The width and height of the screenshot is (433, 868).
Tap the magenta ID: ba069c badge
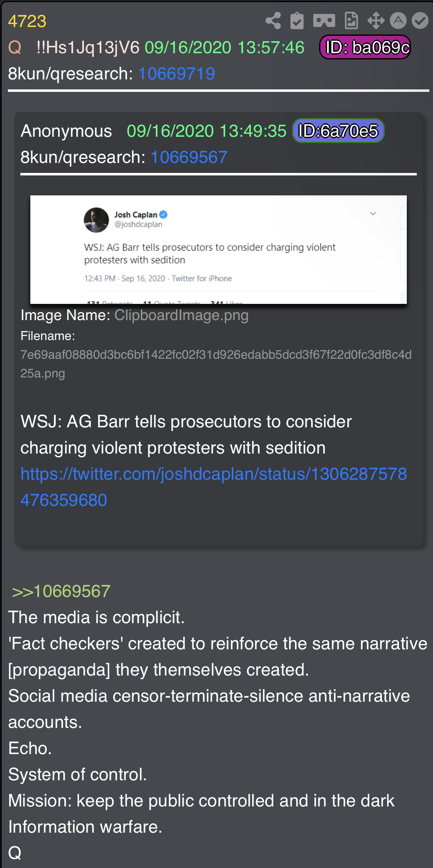click(x=365, y=47)
